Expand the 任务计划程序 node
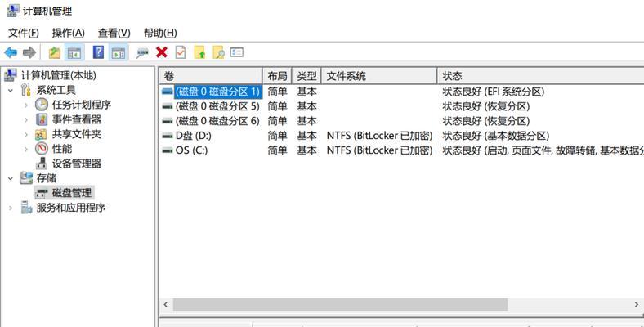644x327 pixels. pyautogui.click(x=26, y=105)
